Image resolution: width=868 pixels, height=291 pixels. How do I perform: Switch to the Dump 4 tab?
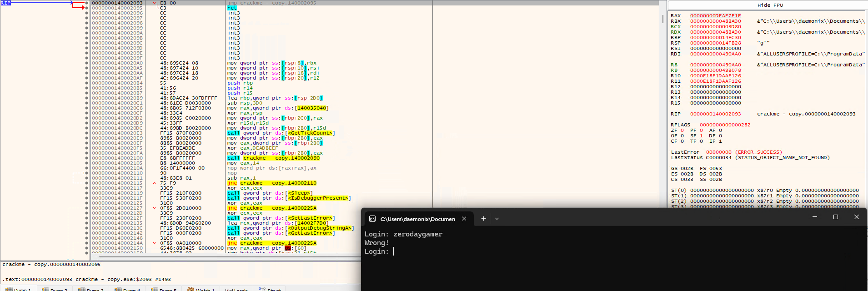(x=127, y=289)
